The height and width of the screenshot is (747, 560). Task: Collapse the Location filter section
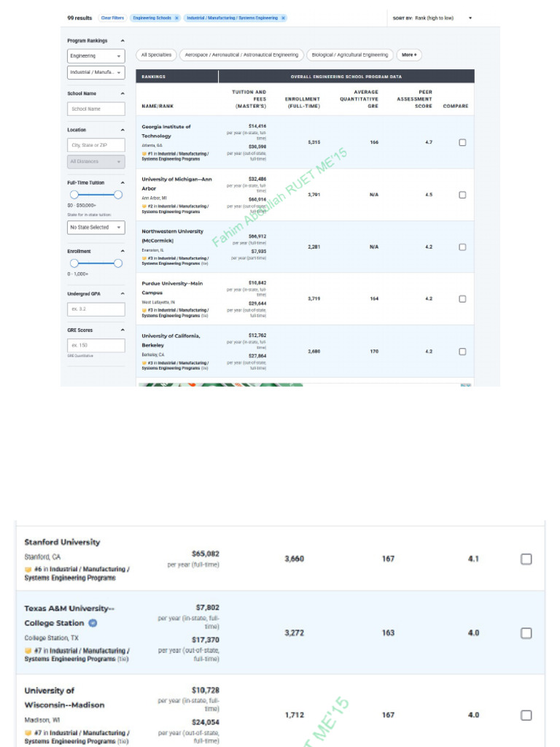tap(122, 130)
